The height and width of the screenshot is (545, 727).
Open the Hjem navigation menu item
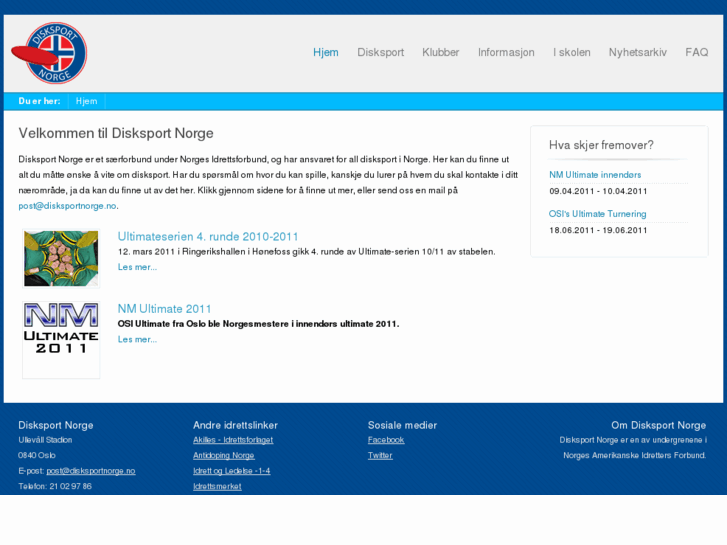pos(325,53)
